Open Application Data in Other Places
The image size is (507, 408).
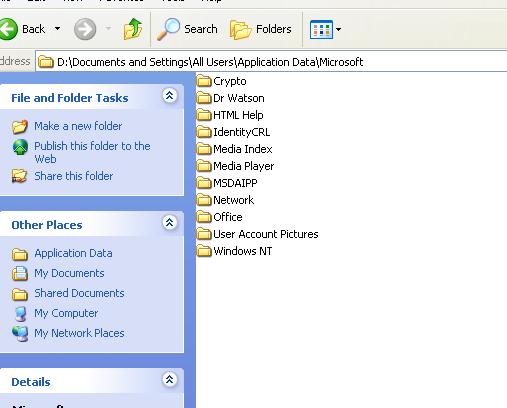point(73,253)
